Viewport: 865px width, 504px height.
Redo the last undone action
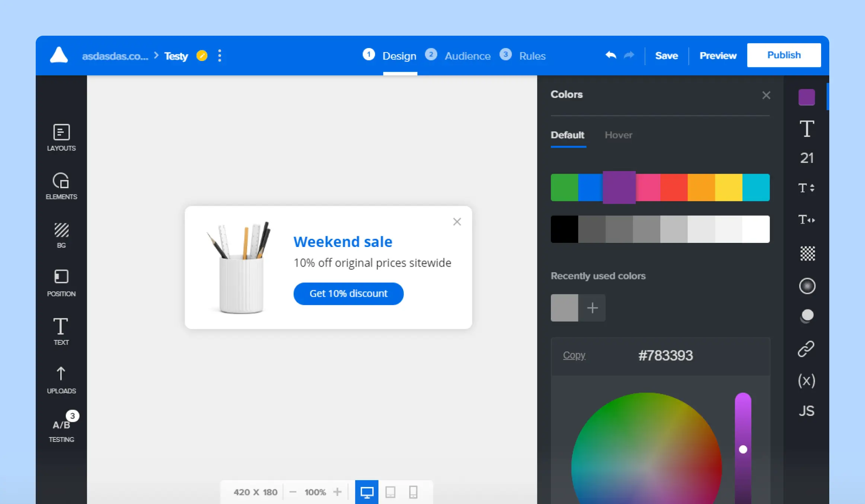(629, 55)
